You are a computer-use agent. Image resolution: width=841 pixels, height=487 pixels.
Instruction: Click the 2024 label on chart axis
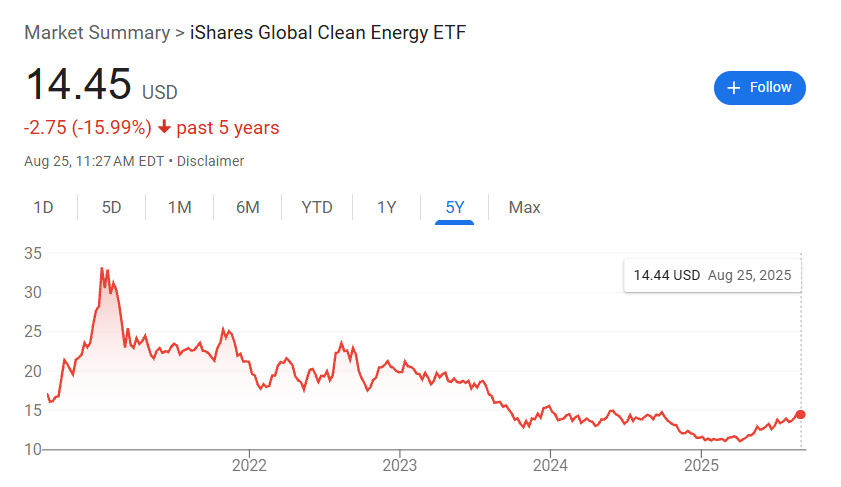coord(551,465)
